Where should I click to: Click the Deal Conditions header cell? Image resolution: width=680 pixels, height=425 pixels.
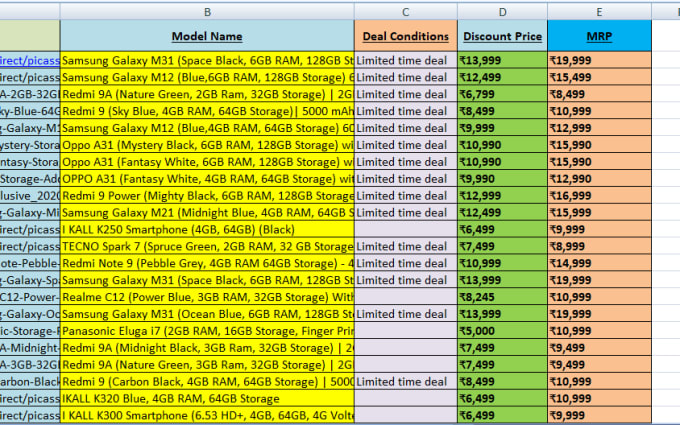coord(405,36)
